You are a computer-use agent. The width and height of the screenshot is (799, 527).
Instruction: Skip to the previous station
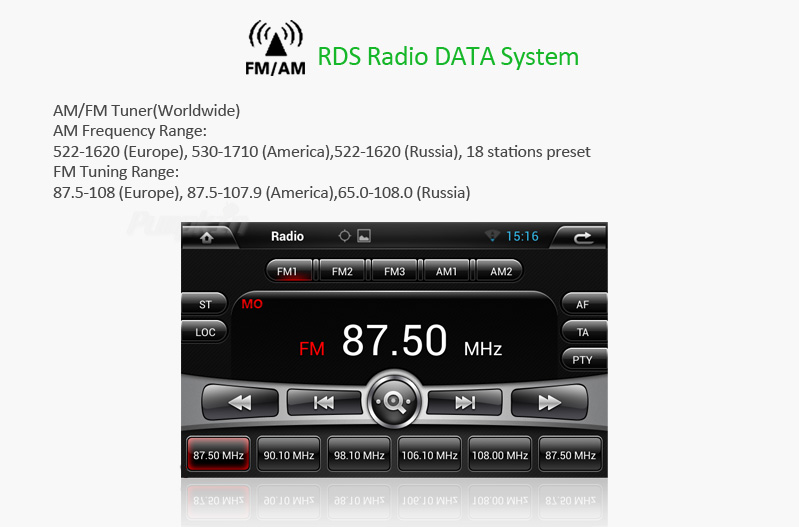click(324, 402)
